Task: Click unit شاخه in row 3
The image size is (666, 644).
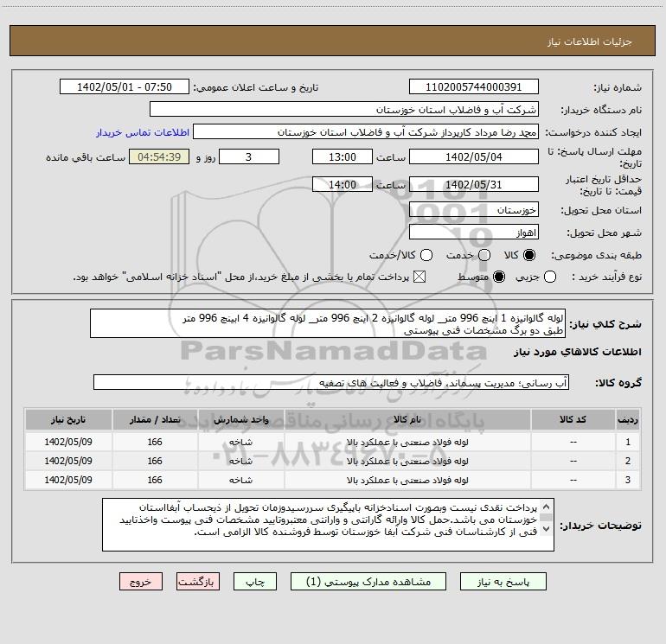Action: pos(240,480)
